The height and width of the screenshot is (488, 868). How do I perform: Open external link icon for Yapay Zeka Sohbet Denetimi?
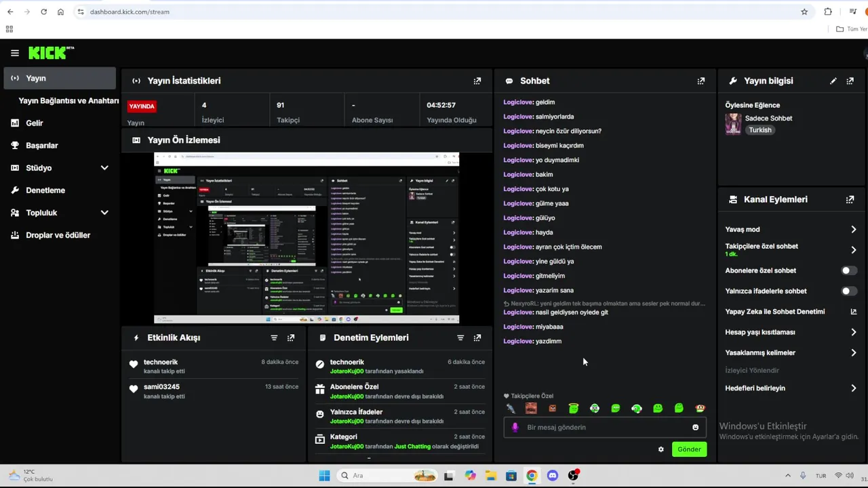(854, 312)
